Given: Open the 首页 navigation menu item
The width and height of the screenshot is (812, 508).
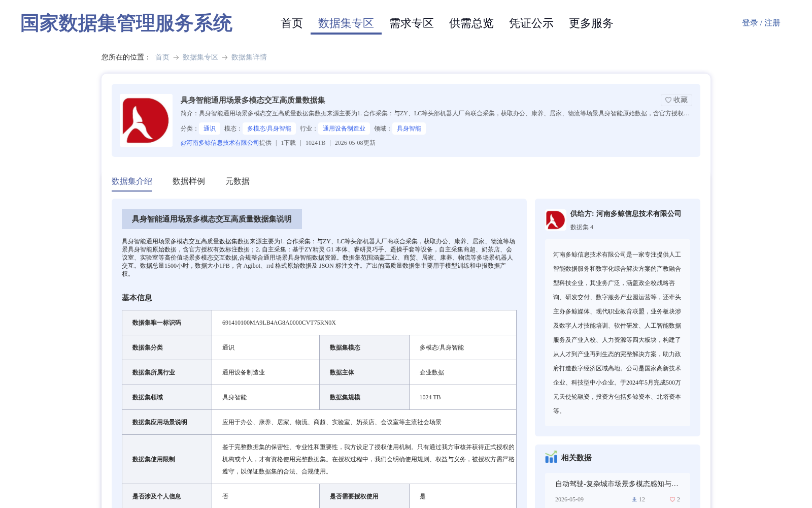Looking at the screenshot, I should tap(292, 23).
